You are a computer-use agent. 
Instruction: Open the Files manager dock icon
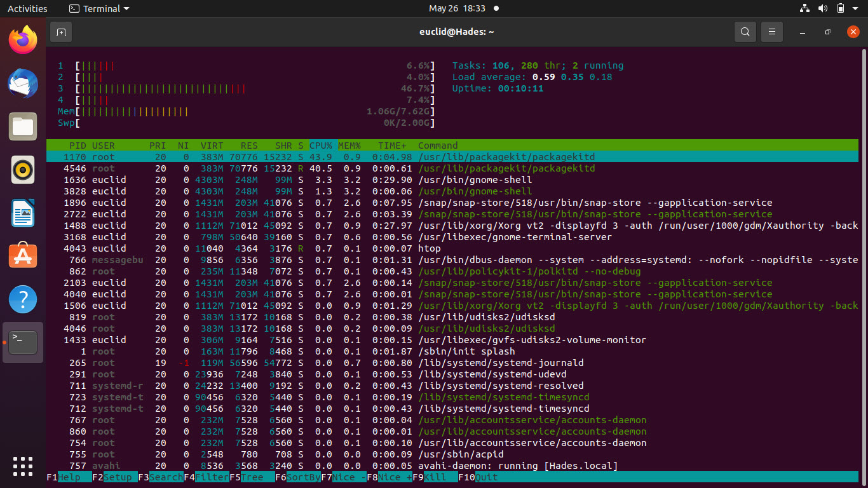point(23,126)
